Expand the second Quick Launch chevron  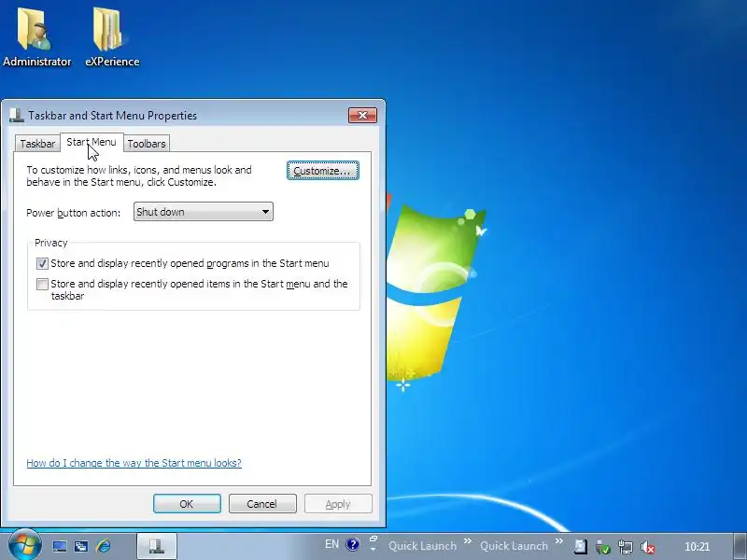point(559,541)
